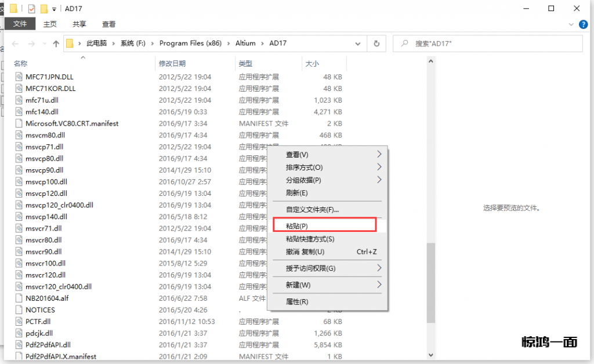The width and height of the screenshot is (594, 364).
Task: Click the New folder icon in title bar
Action: pos(44,9)
